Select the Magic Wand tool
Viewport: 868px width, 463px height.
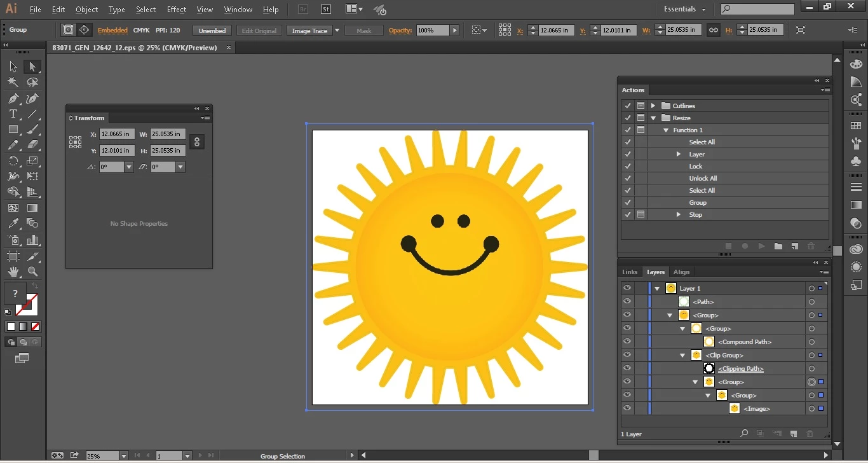(13, 83)
